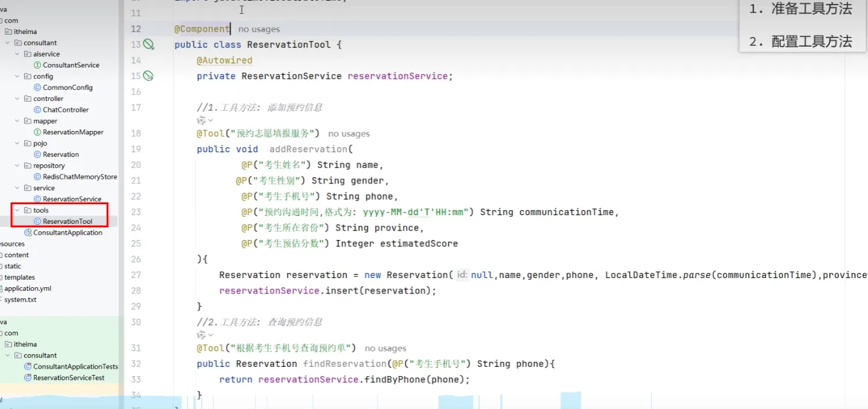Open the ConsultantService interface file

pos(70,65)
